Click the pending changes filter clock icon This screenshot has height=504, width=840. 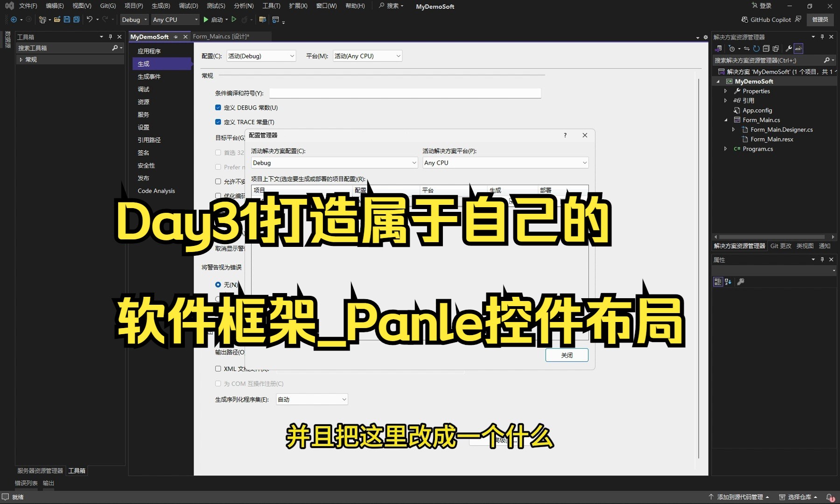(732, 49)
